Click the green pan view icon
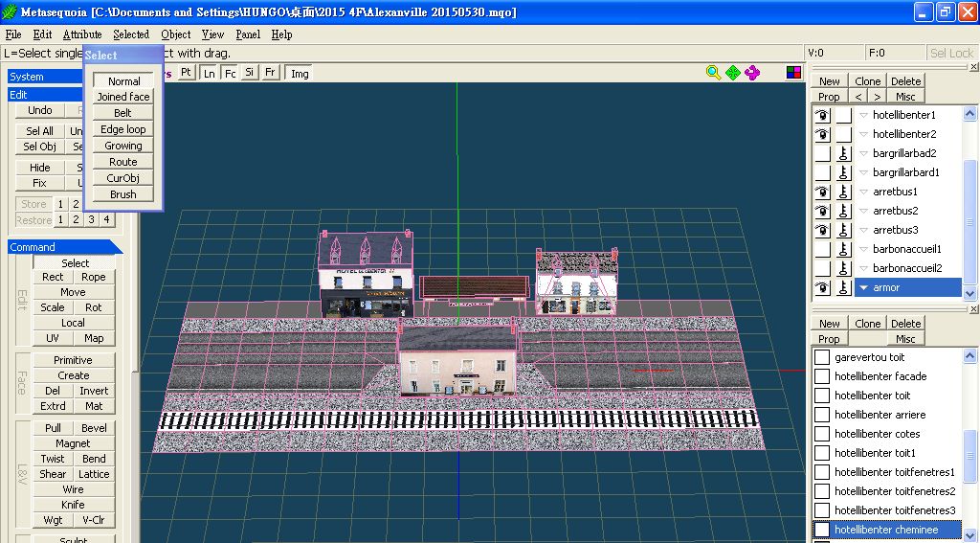The width and height of the screenshot is (980, 543). [x=733, y=73]
